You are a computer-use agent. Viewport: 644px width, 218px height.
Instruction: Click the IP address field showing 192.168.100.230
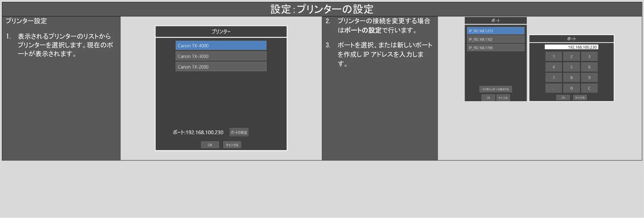pos(571,47)
